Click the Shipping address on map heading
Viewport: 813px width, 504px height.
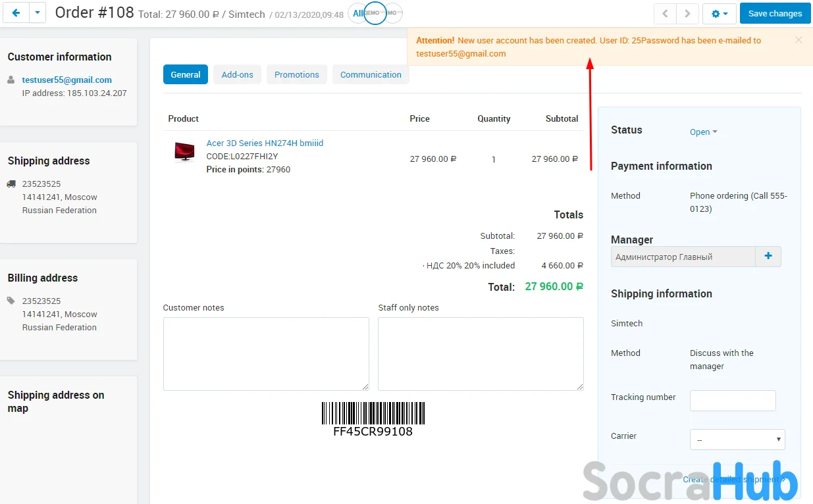(x=56, y=401)
